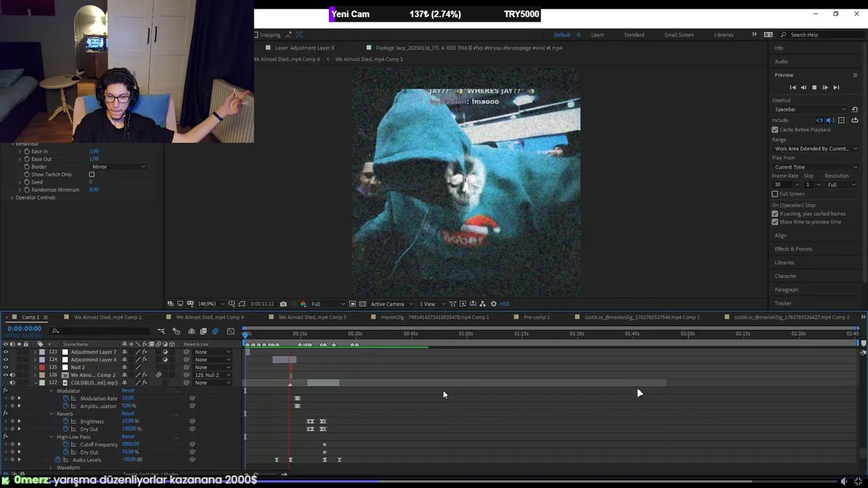Expand the Waveform property group

click(51, 468)
